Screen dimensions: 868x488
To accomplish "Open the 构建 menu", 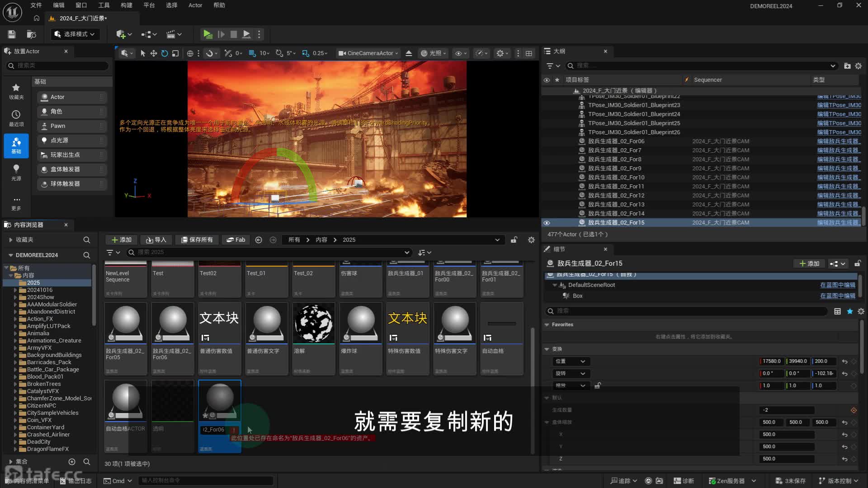I will click(x=127, y=5).
